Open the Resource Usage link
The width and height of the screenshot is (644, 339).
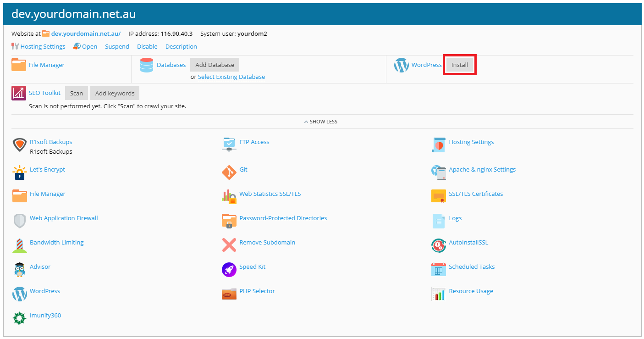(x=471, y=291)
